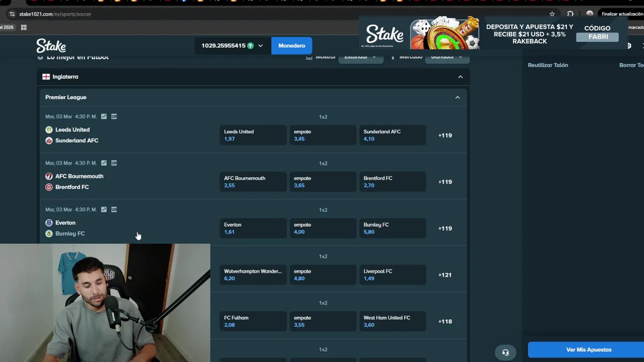Open +119 markets for Leeds United match
This screenshot has height=362, width=644.
tap(445, 135)
